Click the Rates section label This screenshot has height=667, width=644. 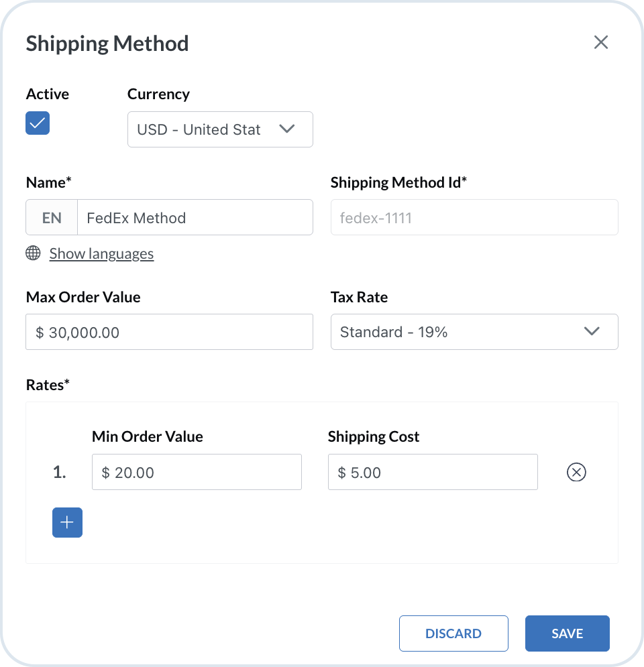(48, 385)
